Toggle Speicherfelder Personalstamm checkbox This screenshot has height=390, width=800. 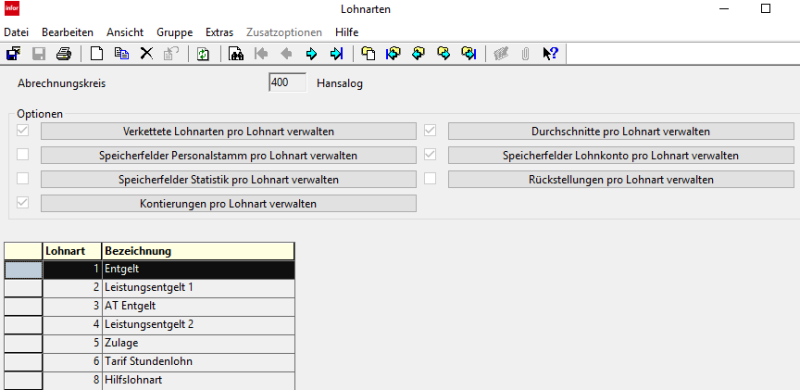coord(23,154)
